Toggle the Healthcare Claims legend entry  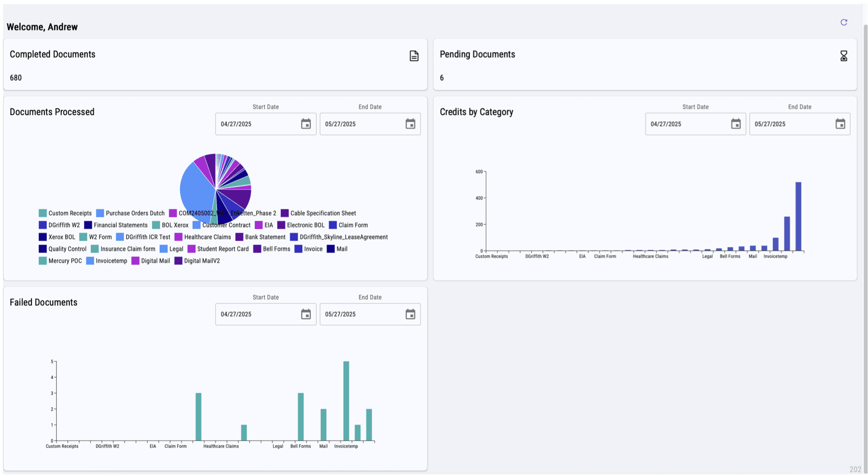coord(203,237)
